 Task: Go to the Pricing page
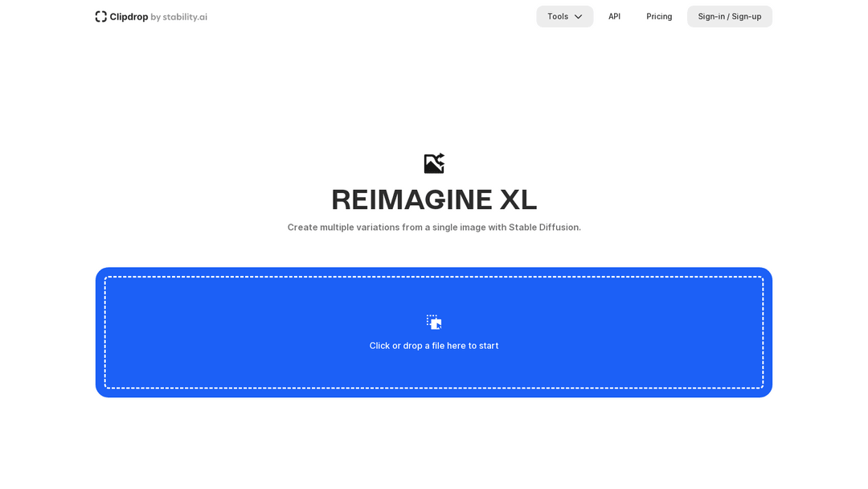tap(659, 17)
